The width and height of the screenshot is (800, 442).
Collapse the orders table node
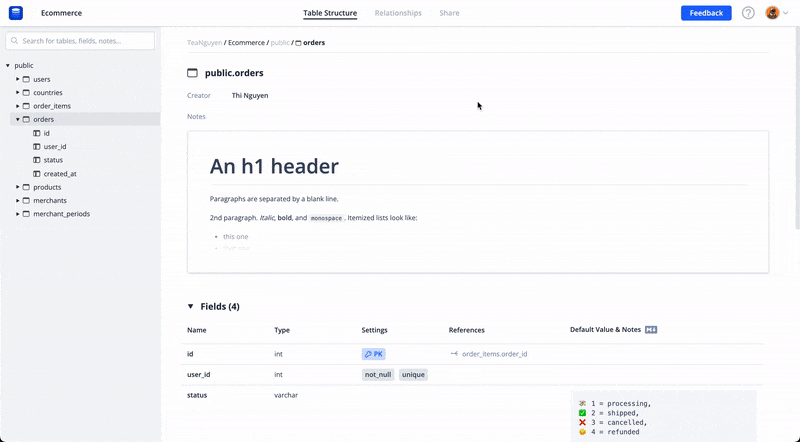(x=17, y=119)
